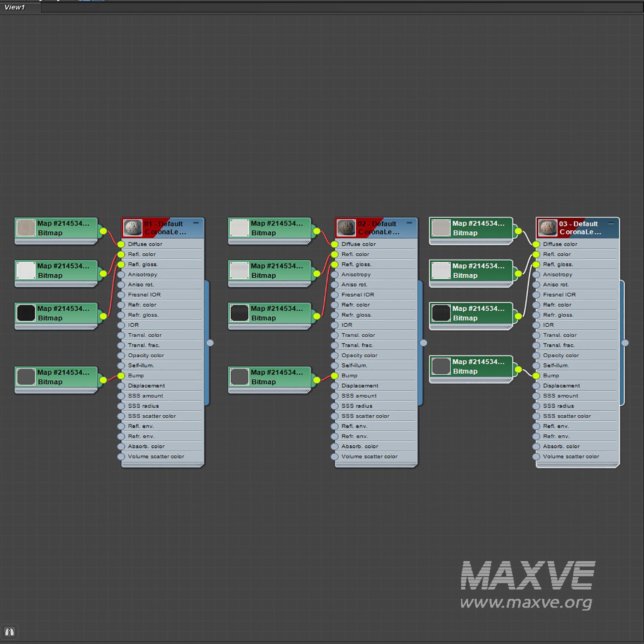Image resolution: width=644 pixels, height=644 pixels.
Task: Select Opacity color slot in 03 - Default node
Action: coord(561,355)
